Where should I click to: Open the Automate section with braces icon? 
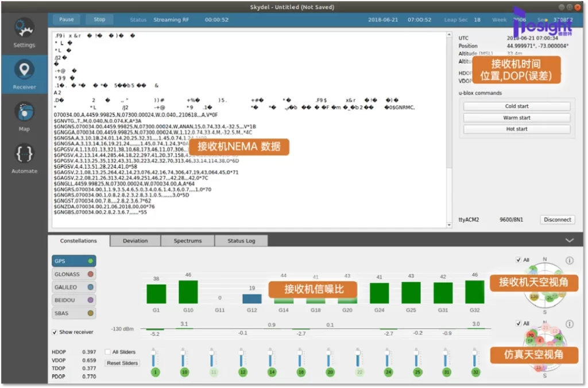click(x=24, y=158)
